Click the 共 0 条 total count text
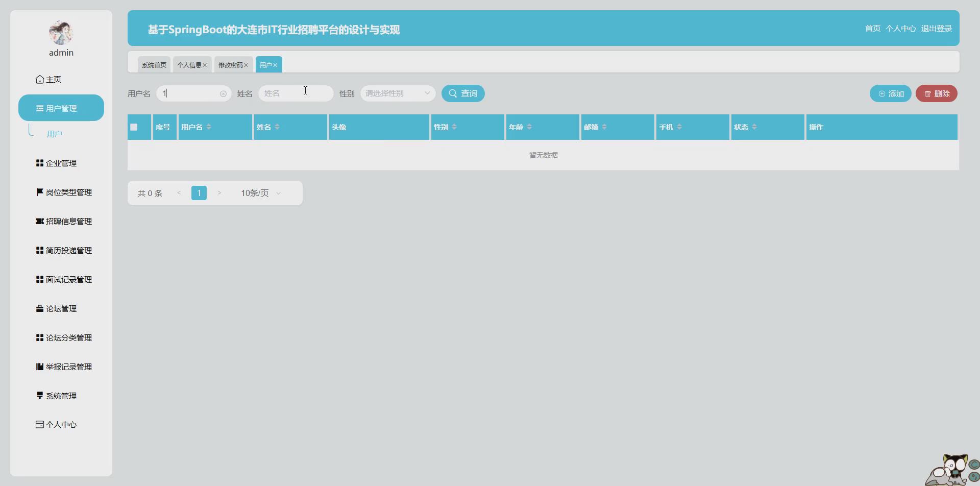This screenshot has width=980, height=486. tap(150, 193)
